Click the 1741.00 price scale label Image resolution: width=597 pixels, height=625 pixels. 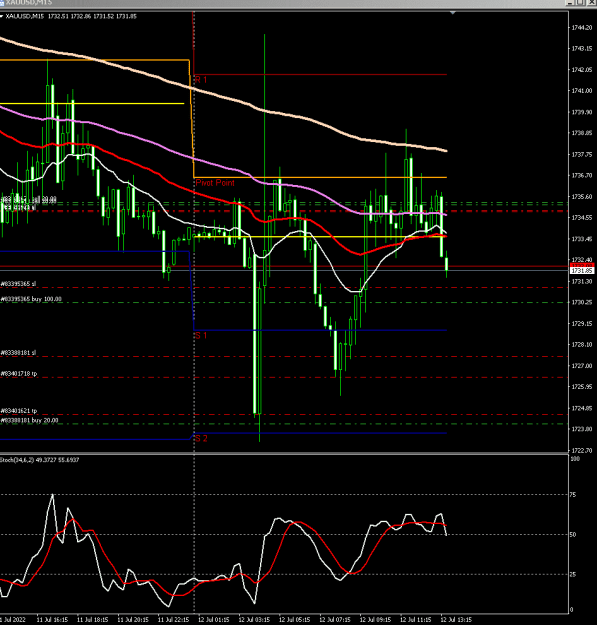581,91
